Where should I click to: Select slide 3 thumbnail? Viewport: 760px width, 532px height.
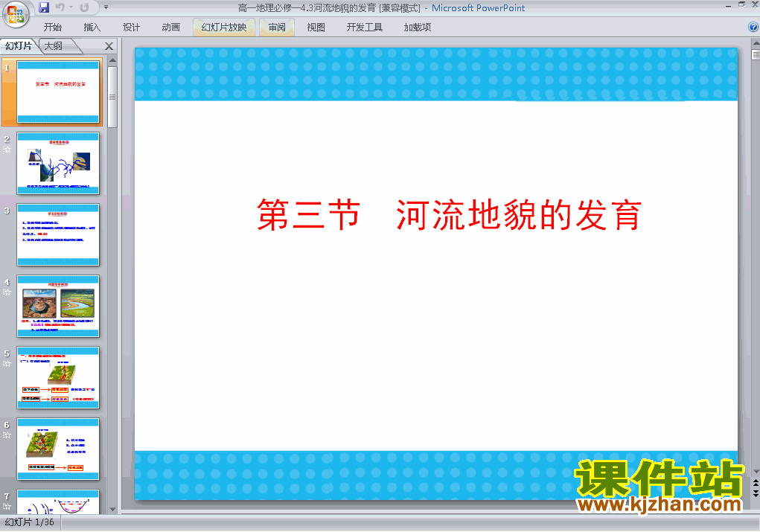[58, 234]
